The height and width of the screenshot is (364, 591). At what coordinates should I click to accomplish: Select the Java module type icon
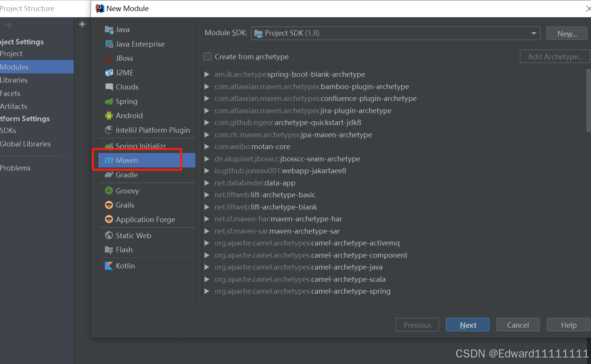point(109,30)
